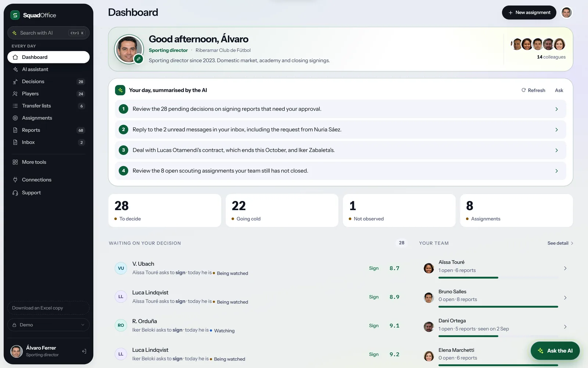Image resolution: width=588 pixels, height=368 pixels.
Task: Click the Ask the AI floating button
Action: tap(555, 351)
